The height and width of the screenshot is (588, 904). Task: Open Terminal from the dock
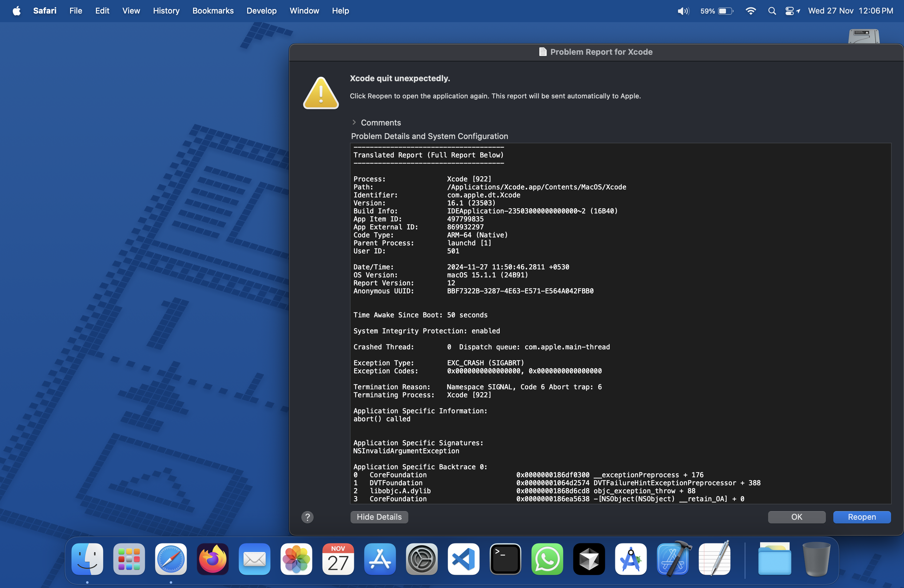pos(505,559)
